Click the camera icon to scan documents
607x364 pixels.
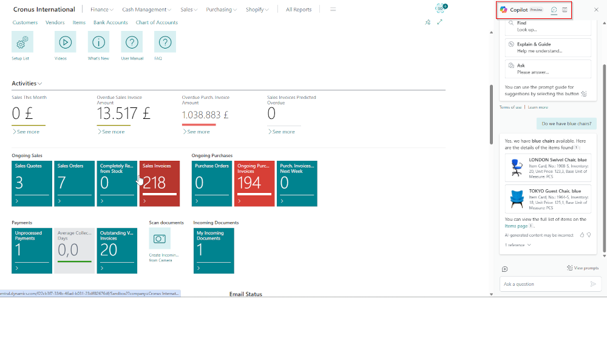[160, 238]
